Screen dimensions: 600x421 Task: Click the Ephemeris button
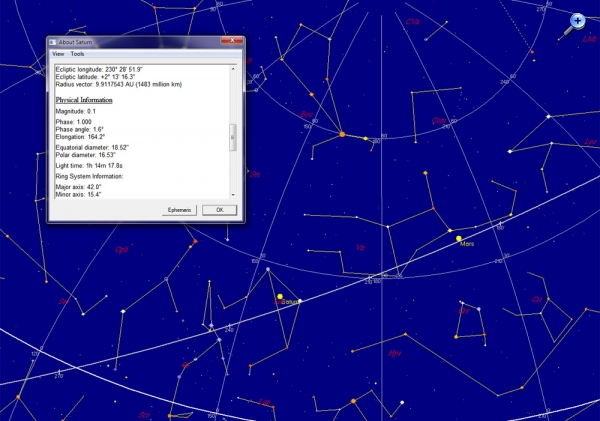[179, 210]
